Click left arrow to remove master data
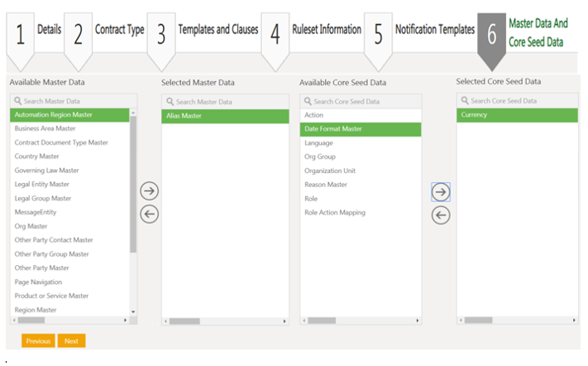This screenshot has width=588, height=366. coord(150,214)
